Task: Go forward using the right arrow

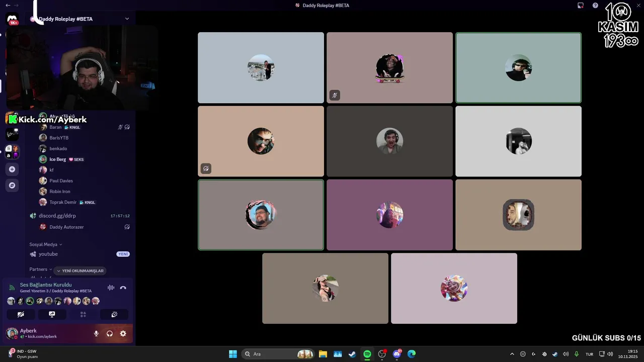Action: pos(16,5)
